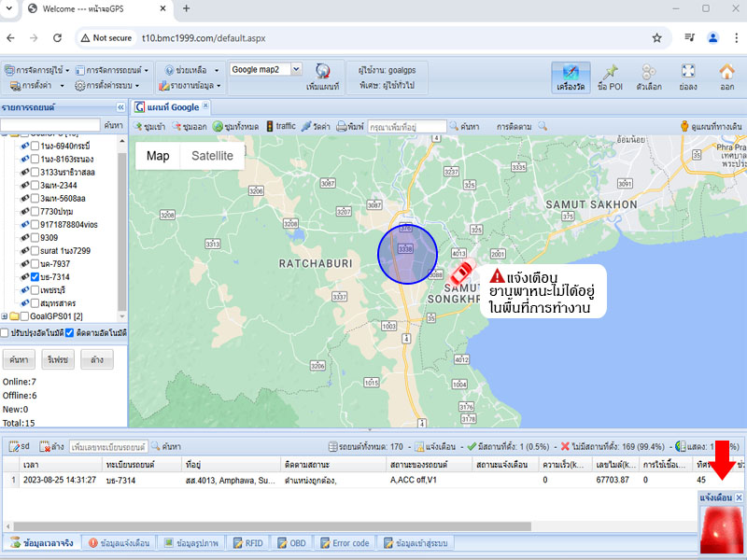Click the ค้นหา button below vehicle list
The image size is (747, 560).
click(x=19, y=359)
